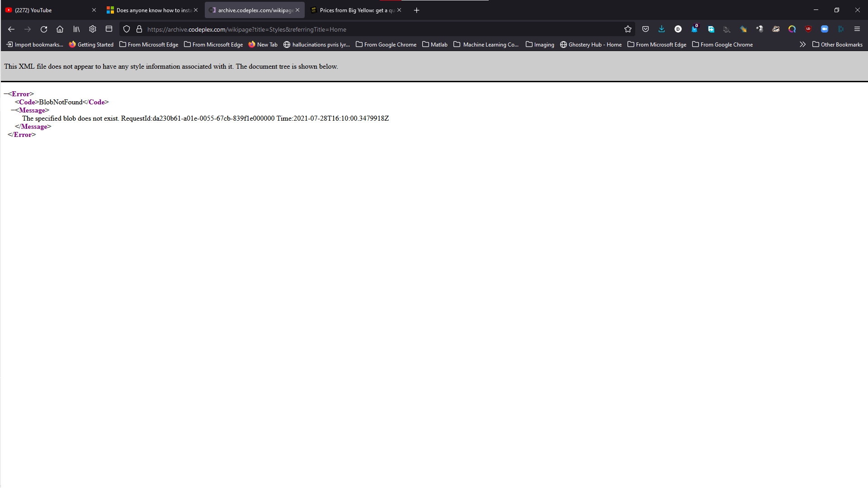
Task: Collapse the Error XML node
Action: click(6, 94)
